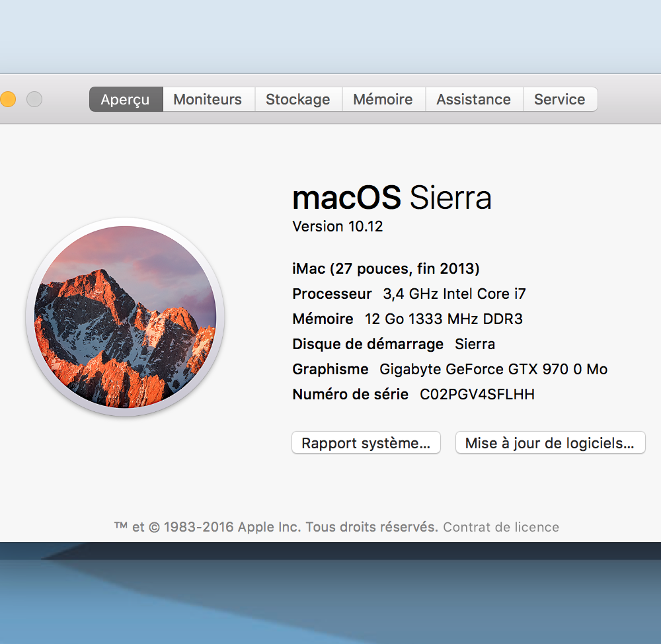The height and width of the screenshot is (644, 661).
Task: Click the Disque de démarrage label
Action: [368, 344]
